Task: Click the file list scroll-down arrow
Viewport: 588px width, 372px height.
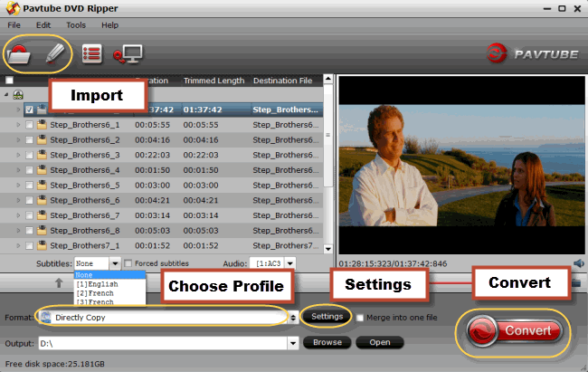Action: click(328, 249)
